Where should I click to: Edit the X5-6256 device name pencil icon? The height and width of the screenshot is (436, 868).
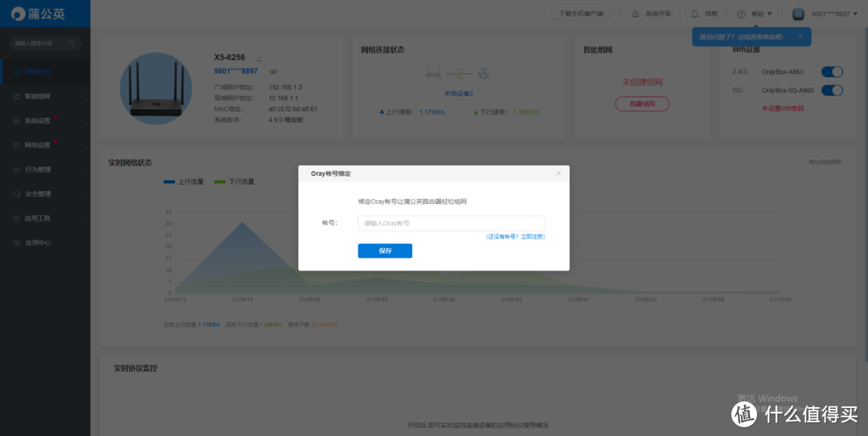coord(259,58)
